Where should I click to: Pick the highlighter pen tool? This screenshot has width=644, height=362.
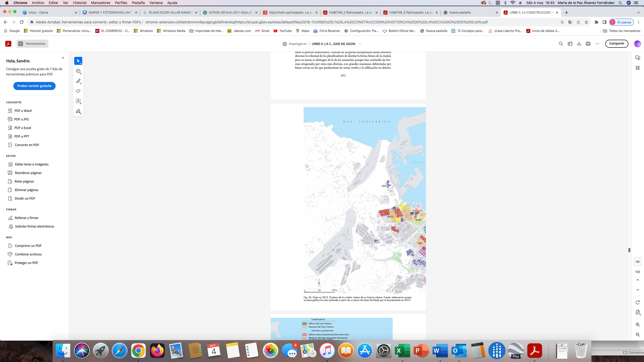coord(78,81)
